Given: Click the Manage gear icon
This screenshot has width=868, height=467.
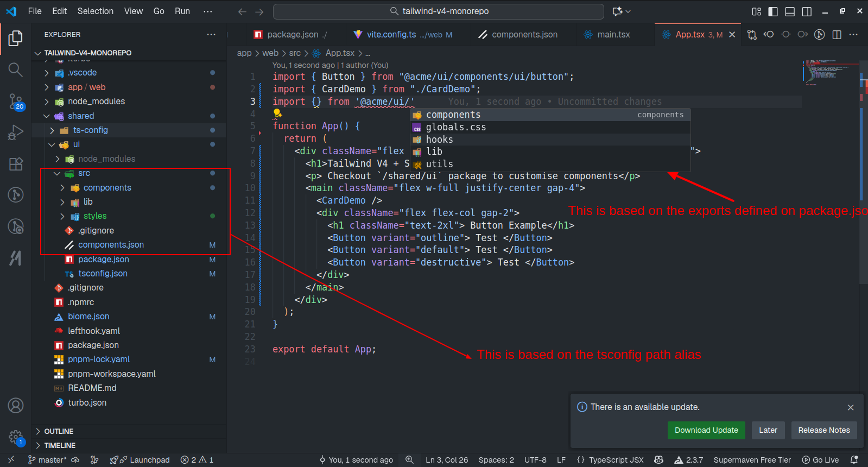Looking at the screenshot, I should tap(15, 436).
